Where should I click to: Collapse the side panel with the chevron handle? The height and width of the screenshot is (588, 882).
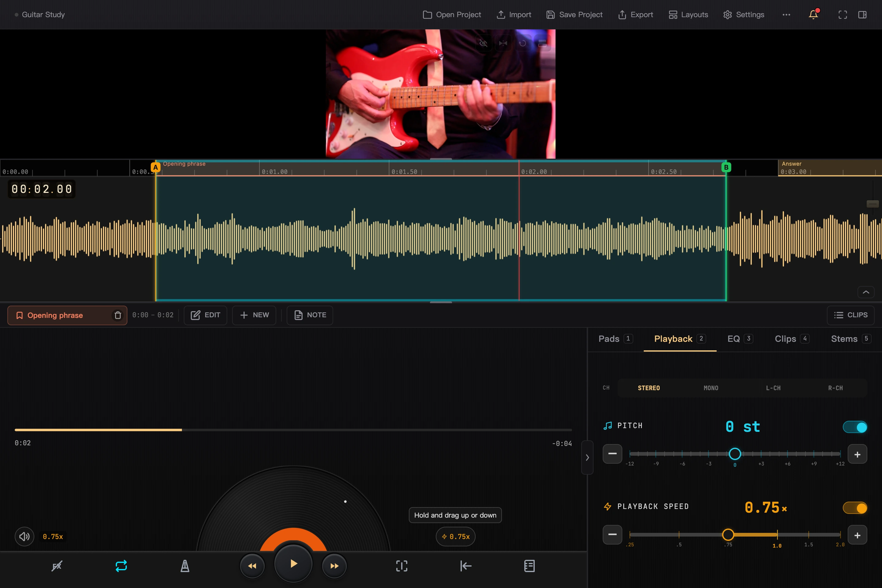point(587,458)
